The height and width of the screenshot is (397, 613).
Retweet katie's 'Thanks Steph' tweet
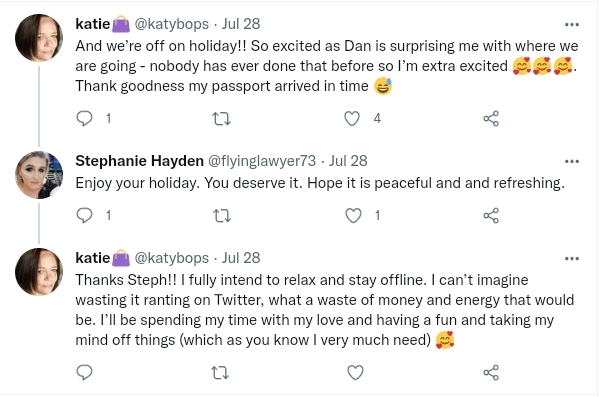[x=220, y=373]
